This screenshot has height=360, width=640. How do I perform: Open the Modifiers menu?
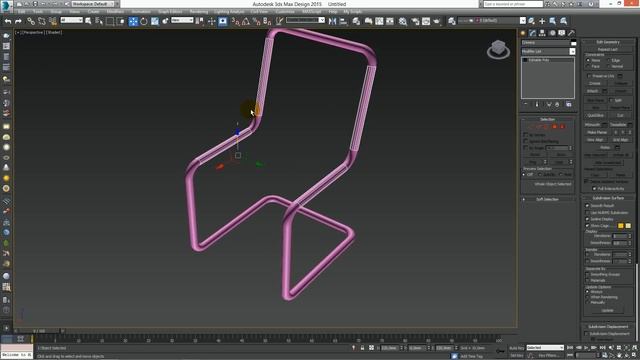pos(115,12)
